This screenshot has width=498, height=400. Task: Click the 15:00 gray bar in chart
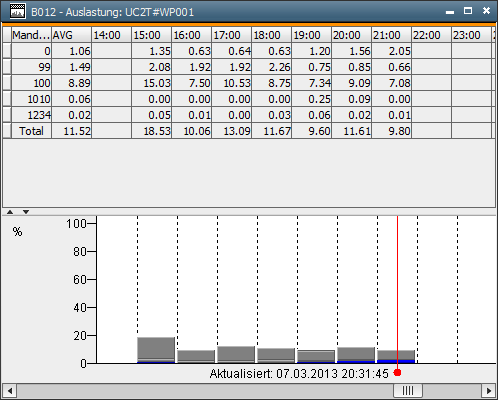click(x=156, y=349)
